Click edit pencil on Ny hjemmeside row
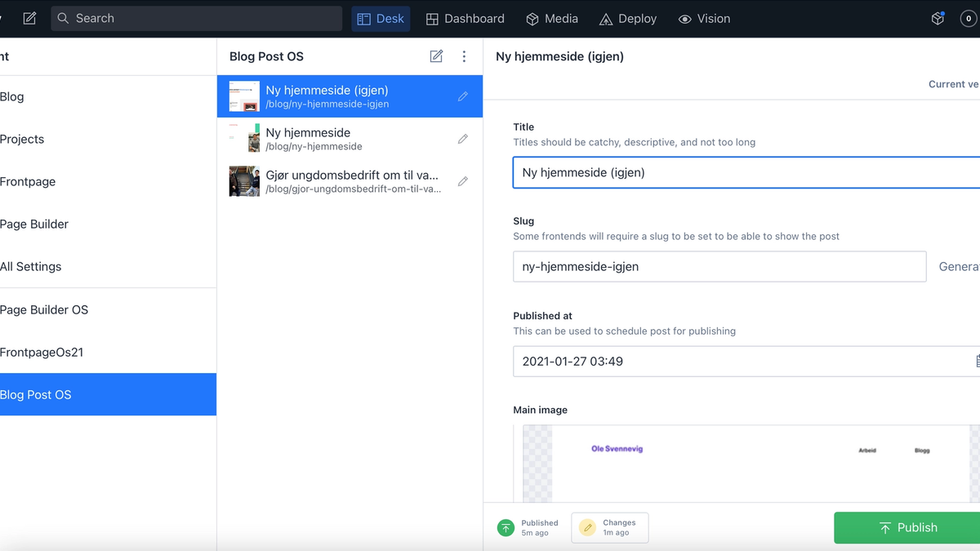This screenshot has width=980, height=551. (463, 139)
